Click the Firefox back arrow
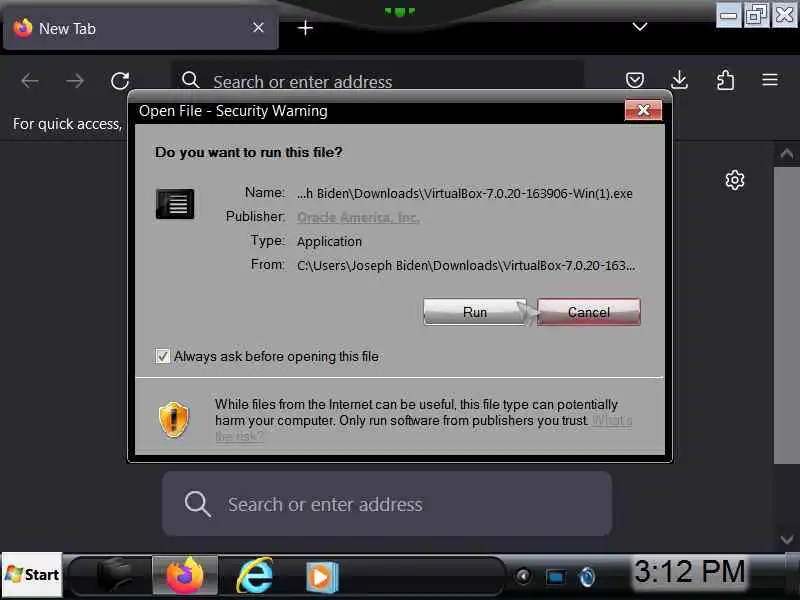 coord(30,81)
